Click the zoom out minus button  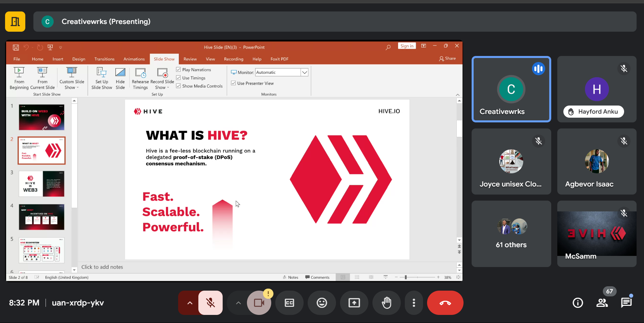tap(396, 277)
